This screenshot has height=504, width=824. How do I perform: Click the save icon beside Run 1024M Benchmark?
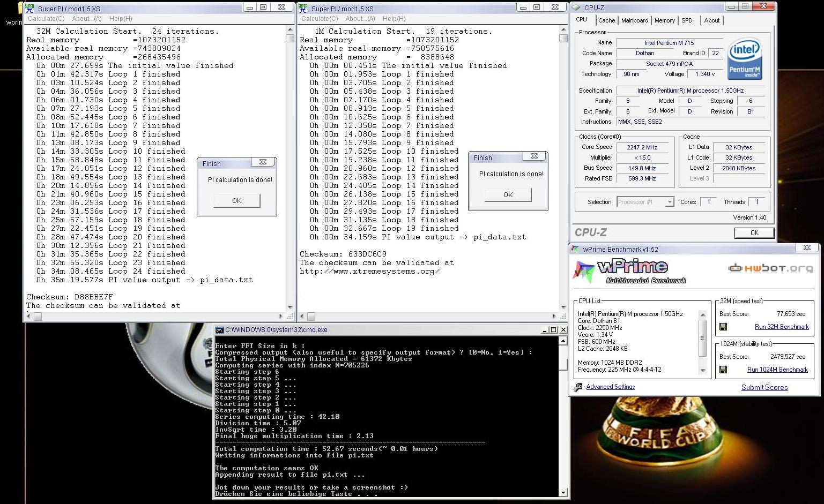click(723, 370)
